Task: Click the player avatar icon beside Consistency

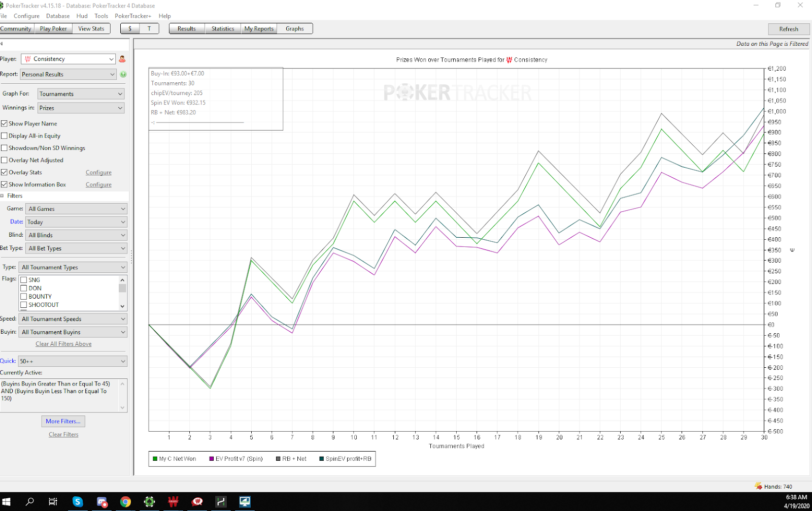Action: (x=122, y=59)
